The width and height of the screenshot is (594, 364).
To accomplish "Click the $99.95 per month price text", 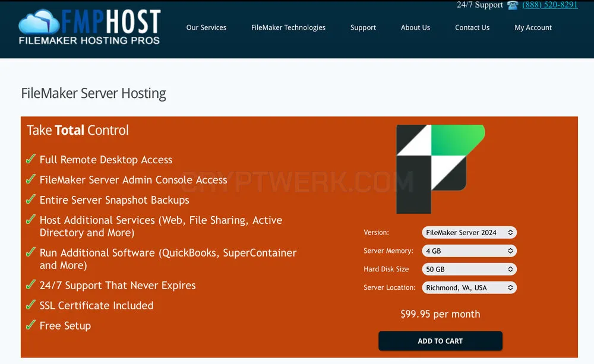I will [x=440, y=314].
